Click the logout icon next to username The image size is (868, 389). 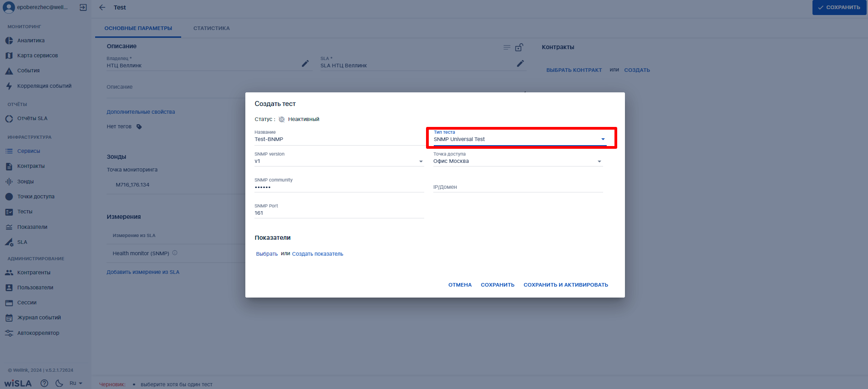(x=83, y=7)
